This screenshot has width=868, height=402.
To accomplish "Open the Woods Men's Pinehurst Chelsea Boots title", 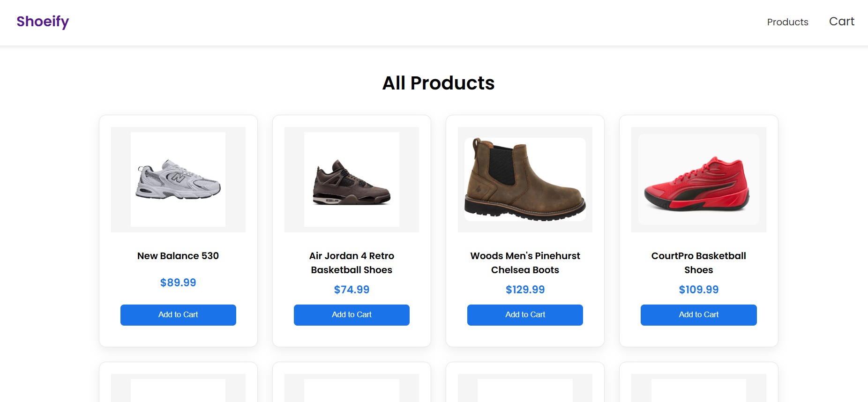I will pyautogui.click(x=524, y=262).
